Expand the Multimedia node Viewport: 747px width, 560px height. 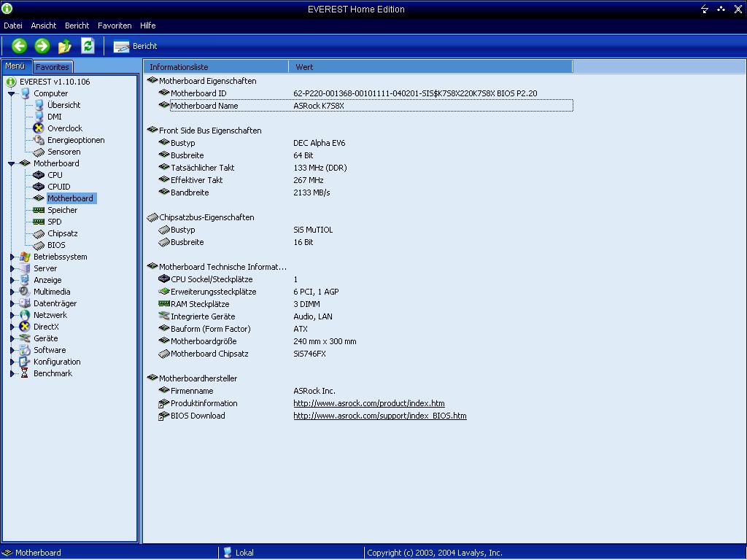(12, 292)
